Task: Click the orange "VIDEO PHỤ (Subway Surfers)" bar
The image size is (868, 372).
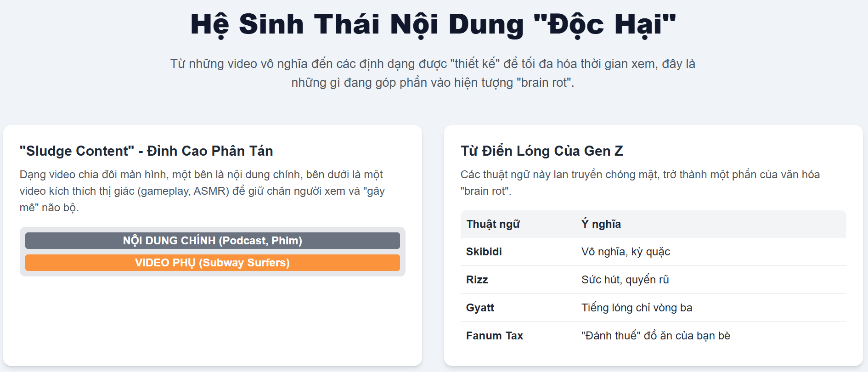Action: pos(212,263)
